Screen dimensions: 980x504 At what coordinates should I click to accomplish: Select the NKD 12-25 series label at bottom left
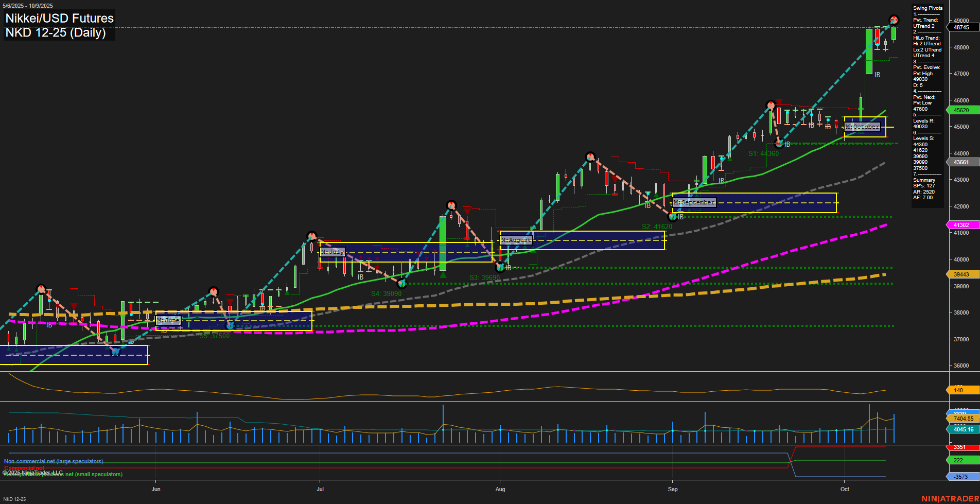15,498
